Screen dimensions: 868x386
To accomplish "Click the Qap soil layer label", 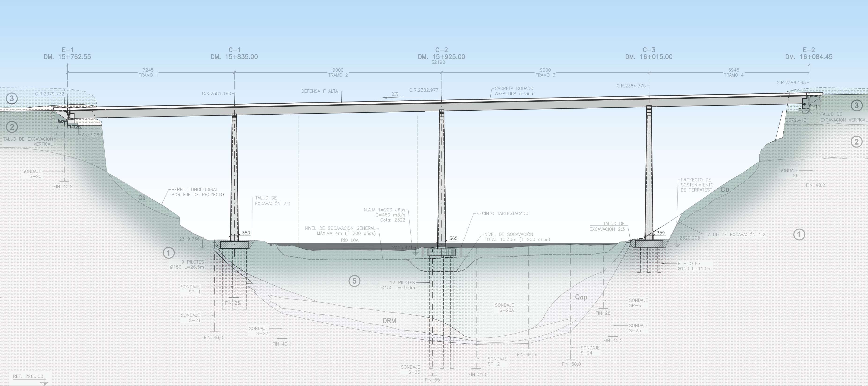I will 581,297.
